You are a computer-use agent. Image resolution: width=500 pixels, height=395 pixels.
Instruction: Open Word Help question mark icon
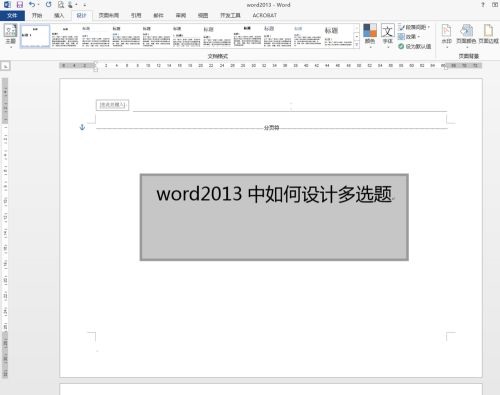(483, 5)
